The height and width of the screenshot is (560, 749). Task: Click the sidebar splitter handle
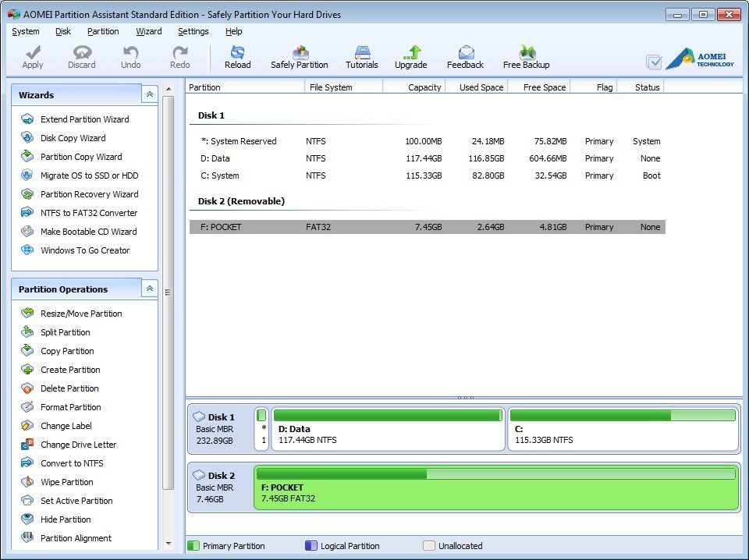[168, 292]
